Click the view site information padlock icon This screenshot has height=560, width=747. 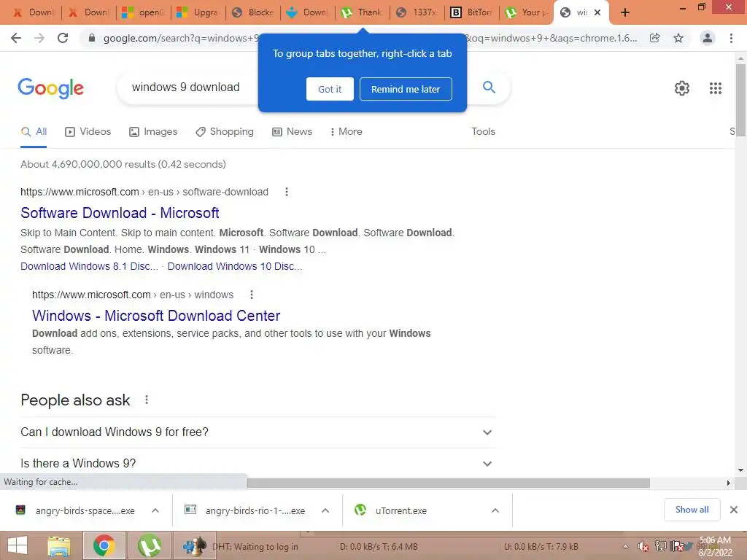click(92, 38)
